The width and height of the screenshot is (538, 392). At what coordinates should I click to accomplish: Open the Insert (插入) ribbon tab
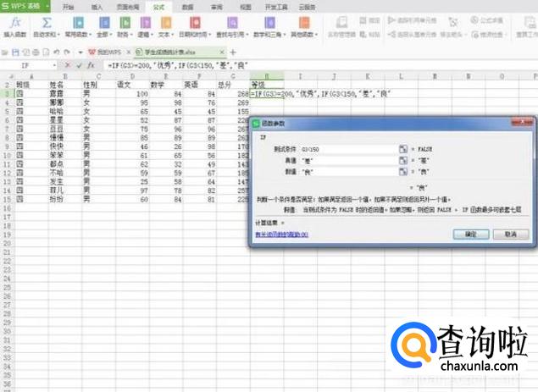coord(97,7)
